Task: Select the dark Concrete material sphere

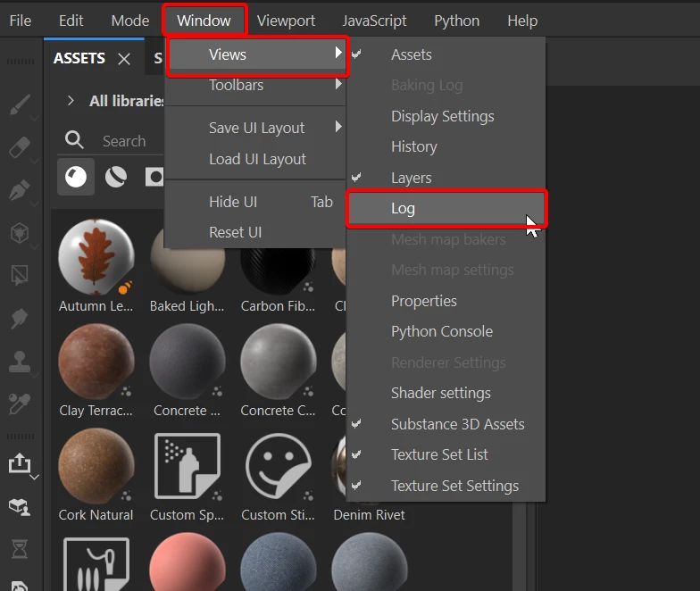Action: point(187,362)
